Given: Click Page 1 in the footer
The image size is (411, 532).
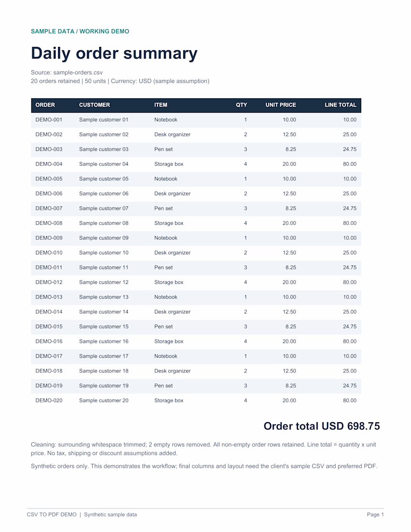Looking at the screenshot, I should (375, 515).
